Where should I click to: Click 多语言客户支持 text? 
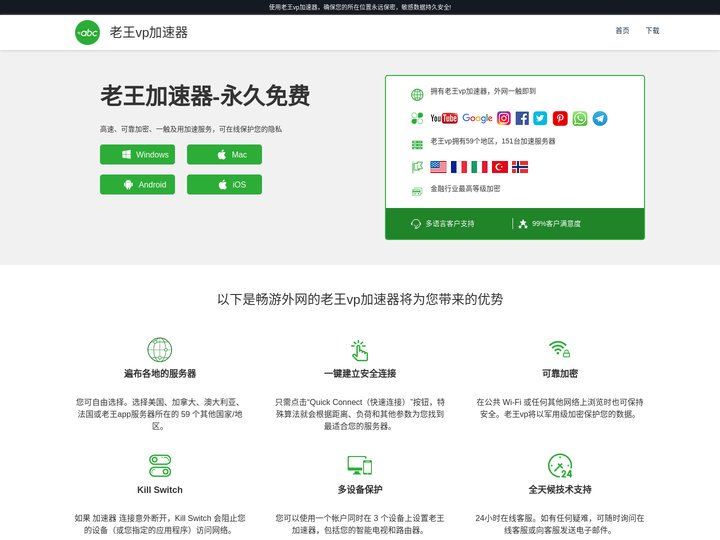coord(450,224)
